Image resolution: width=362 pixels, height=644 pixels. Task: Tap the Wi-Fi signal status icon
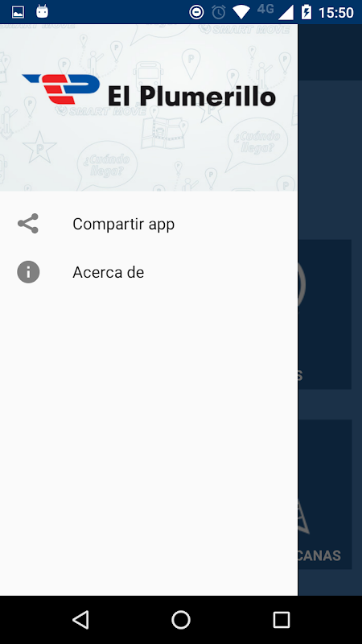(x=241, y=12)
